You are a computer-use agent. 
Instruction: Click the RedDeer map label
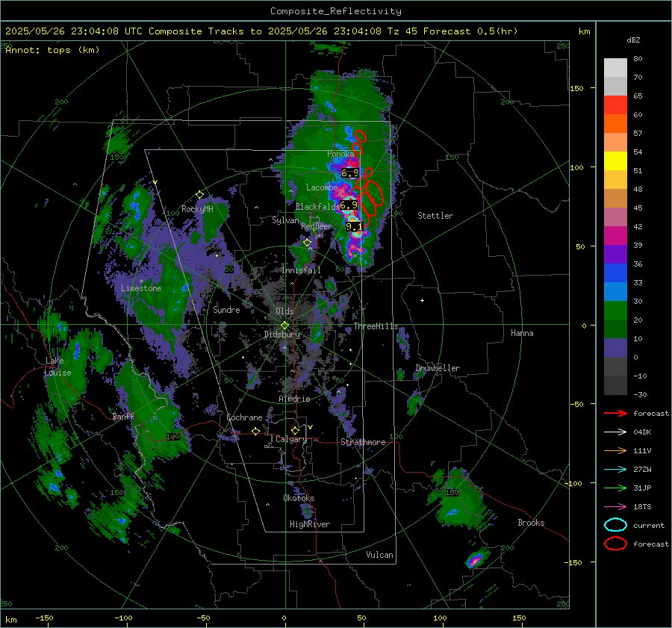coord(317,226)
